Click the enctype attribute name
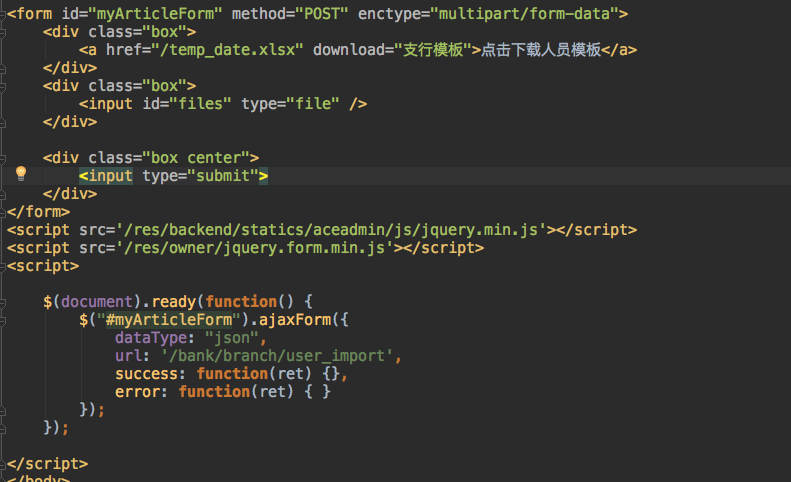 coord(389,14)
